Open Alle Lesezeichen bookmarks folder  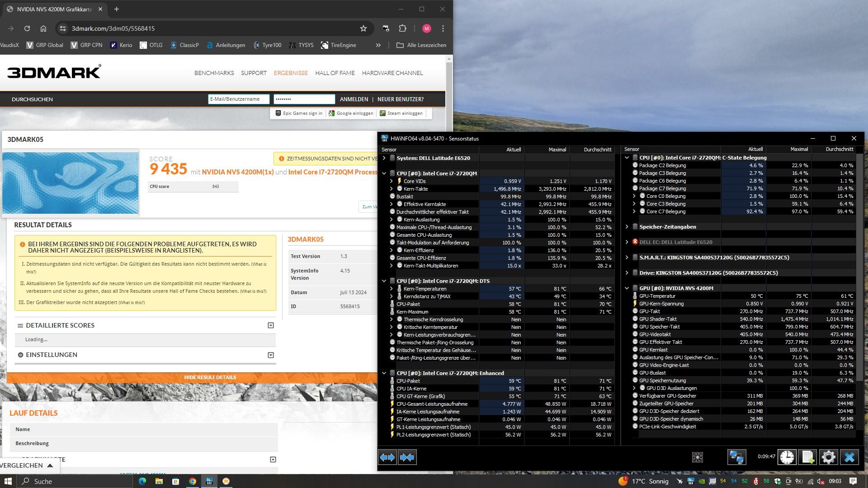pyautogui.click(x=421, y=45)
